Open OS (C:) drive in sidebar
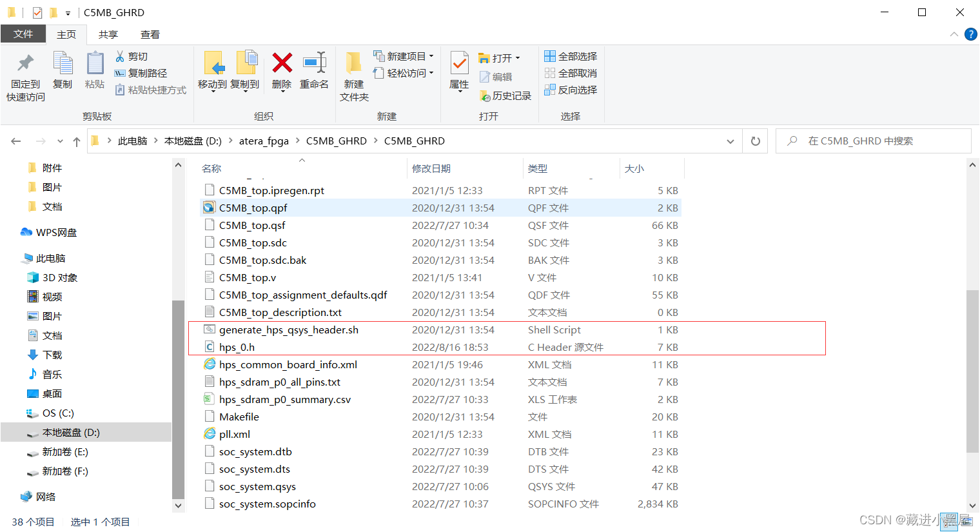 coord(50,413)
